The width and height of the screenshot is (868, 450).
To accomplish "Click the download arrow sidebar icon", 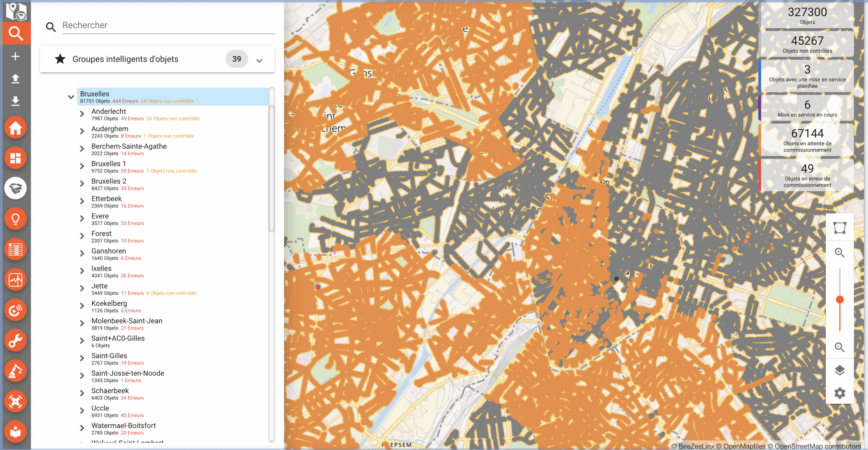I will [15, 101].
